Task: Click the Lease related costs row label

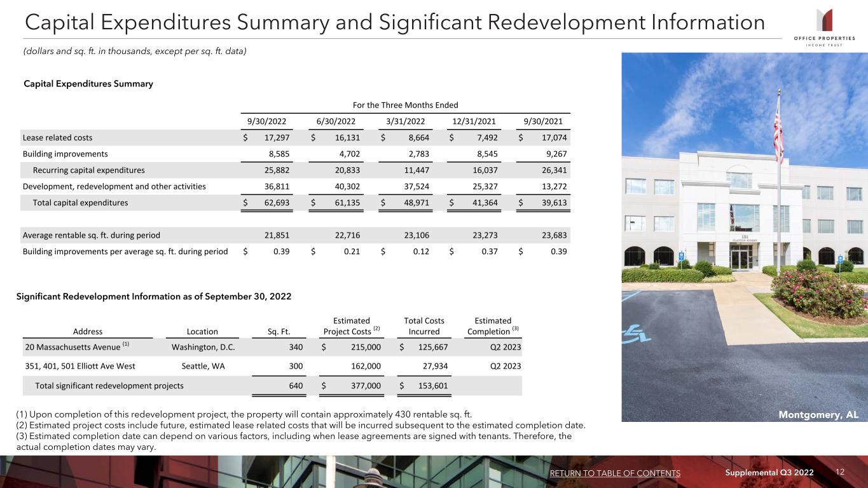Action: tap(57, 137)
